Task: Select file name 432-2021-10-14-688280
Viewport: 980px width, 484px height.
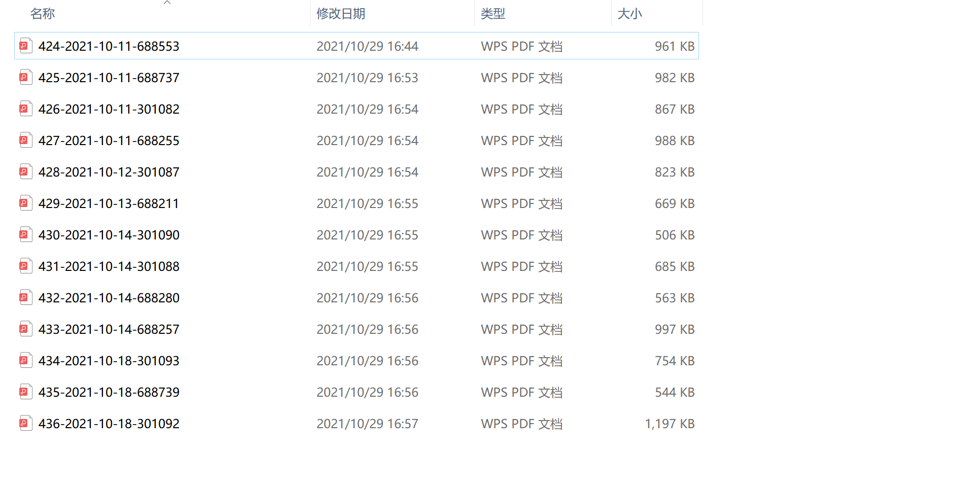Action: tap(109, 298)
